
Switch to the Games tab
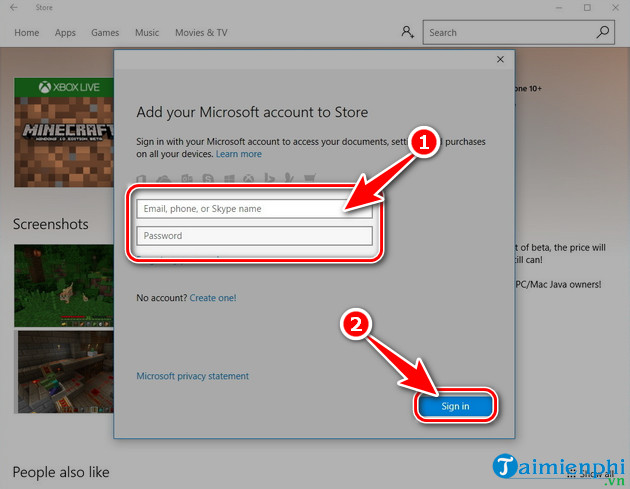click(105, 33)
